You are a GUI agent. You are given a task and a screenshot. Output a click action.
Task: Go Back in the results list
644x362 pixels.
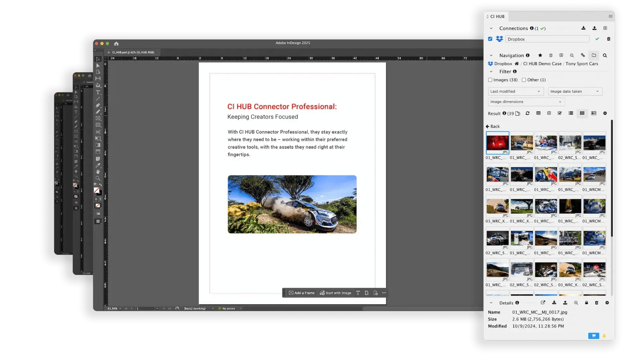point(493,126)
